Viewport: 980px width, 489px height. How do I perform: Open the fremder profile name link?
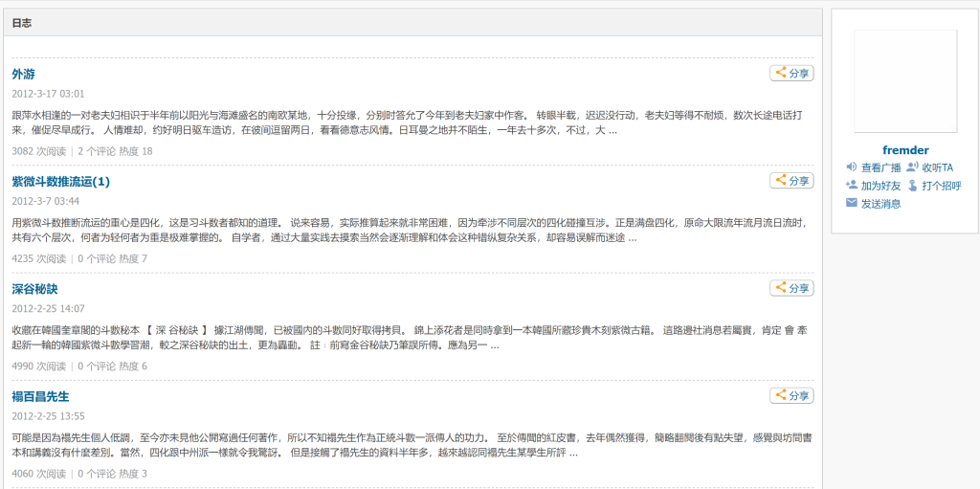point(905,150)
